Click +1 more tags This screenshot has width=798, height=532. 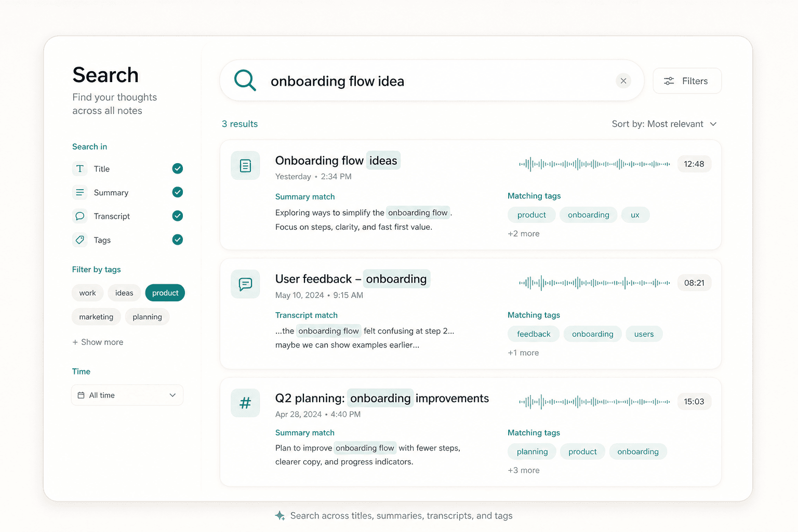(x=523, y=353)
